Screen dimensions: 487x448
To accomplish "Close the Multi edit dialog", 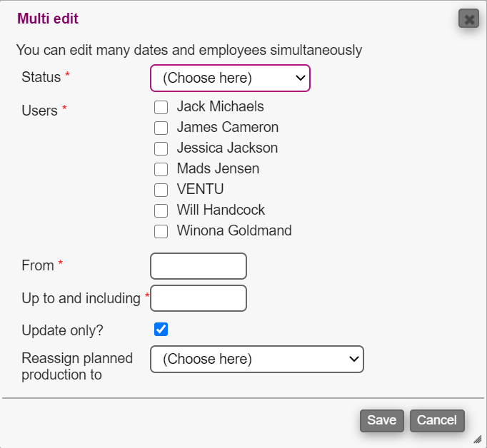I will [x=468, y=19].
